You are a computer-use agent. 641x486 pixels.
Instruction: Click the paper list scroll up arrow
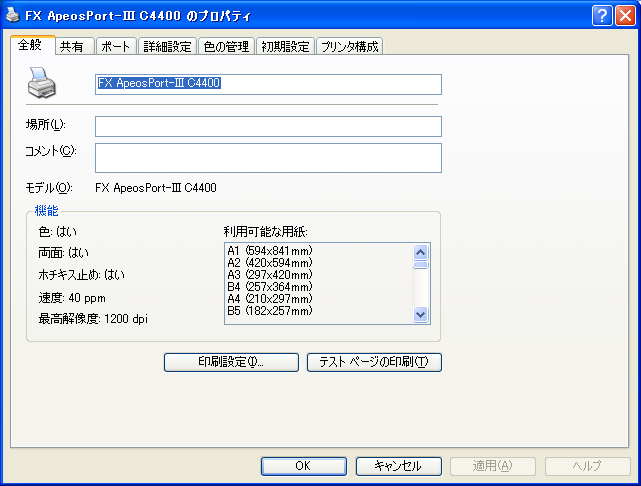click(x=420, y=252)
